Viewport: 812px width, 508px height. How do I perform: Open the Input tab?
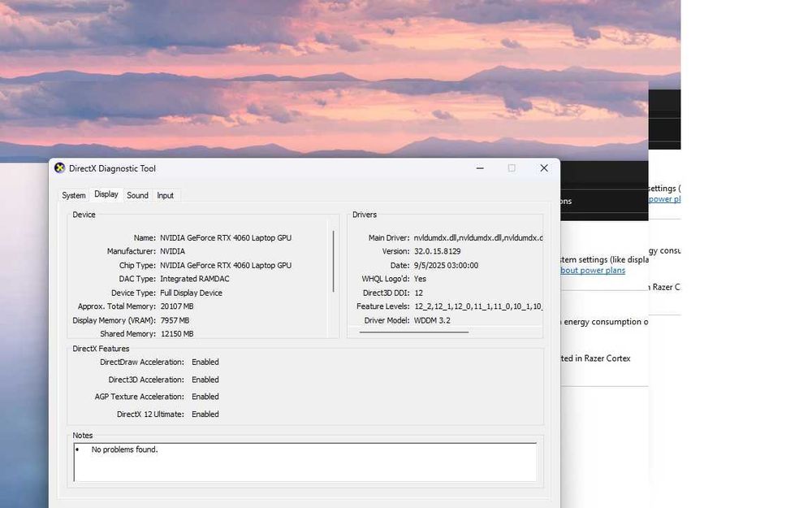[165, 195]
